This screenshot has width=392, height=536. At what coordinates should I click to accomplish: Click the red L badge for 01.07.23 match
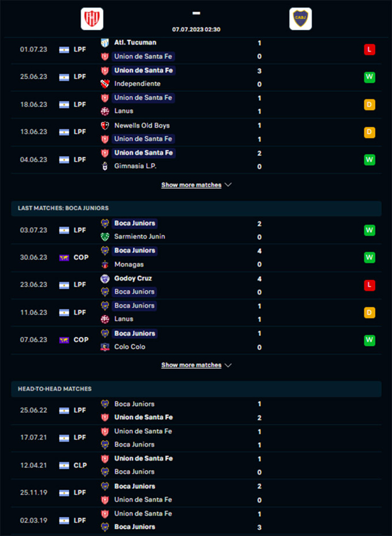coord(369,50)
